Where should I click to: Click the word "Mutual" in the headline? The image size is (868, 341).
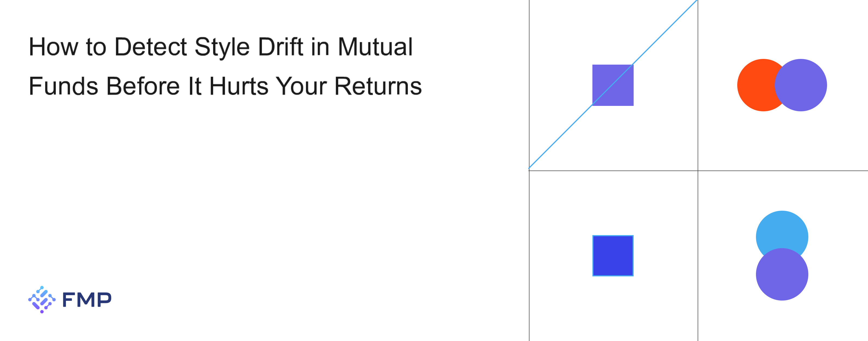[x=375, y=47]
